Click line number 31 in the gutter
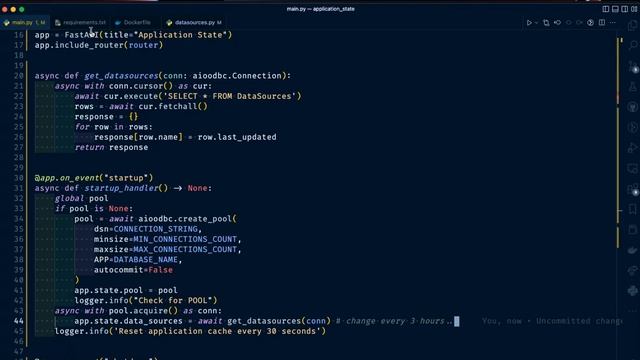This screenshot has width=640, height=360. pyautogui.click(x=18, y=188)
